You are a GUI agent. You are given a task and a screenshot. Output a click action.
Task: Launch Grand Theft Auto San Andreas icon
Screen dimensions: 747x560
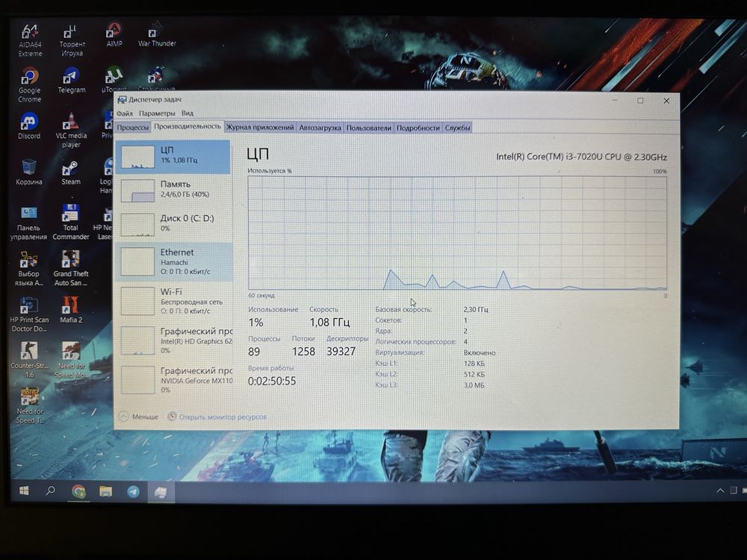click(70, 269)
